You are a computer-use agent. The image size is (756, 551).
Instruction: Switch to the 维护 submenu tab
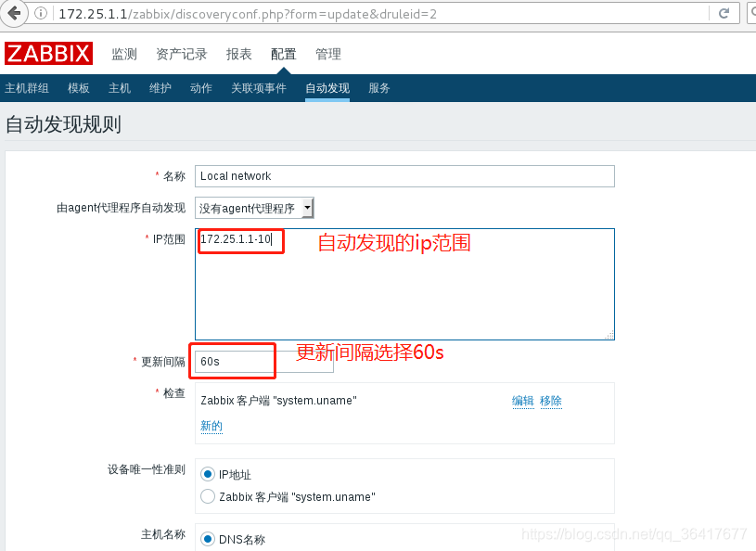click(160, 88)
